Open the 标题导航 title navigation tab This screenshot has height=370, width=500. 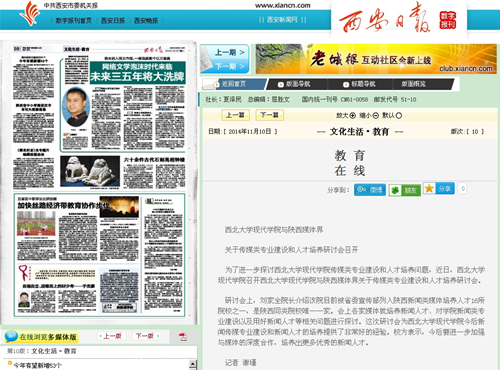tap(360, 84)
